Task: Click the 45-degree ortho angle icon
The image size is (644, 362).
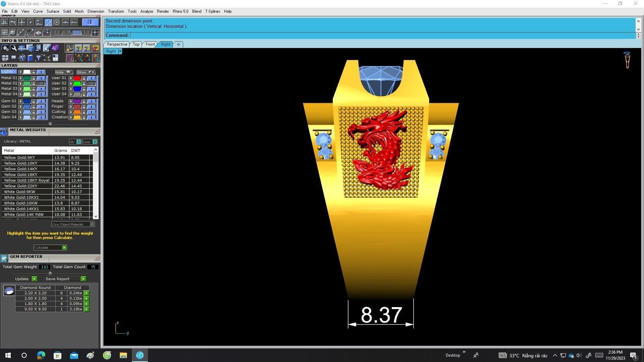Action: click(x=30, y=33)
